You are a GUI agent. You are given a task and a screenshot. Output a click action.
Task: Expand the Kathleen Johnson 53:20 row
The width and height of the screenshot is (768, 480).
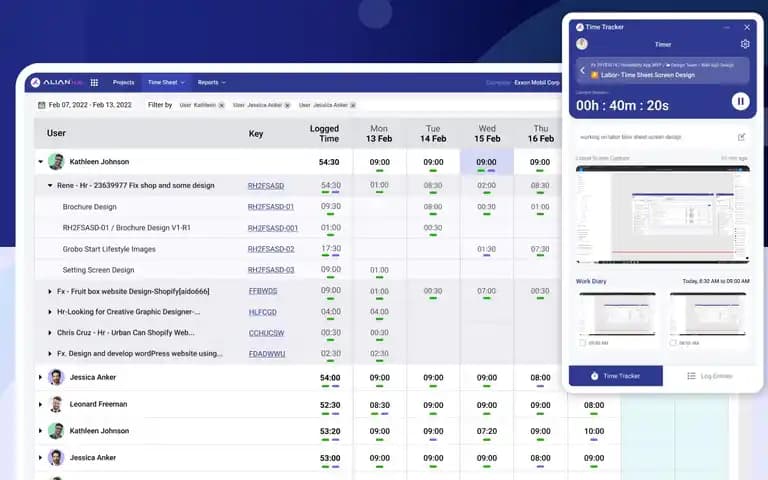click(41, 431)
